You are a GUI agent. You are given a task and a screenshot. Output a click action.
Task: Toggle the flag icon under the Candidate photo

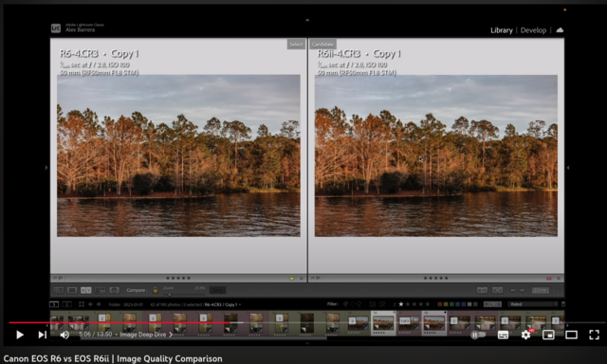(x=315, y=279)
